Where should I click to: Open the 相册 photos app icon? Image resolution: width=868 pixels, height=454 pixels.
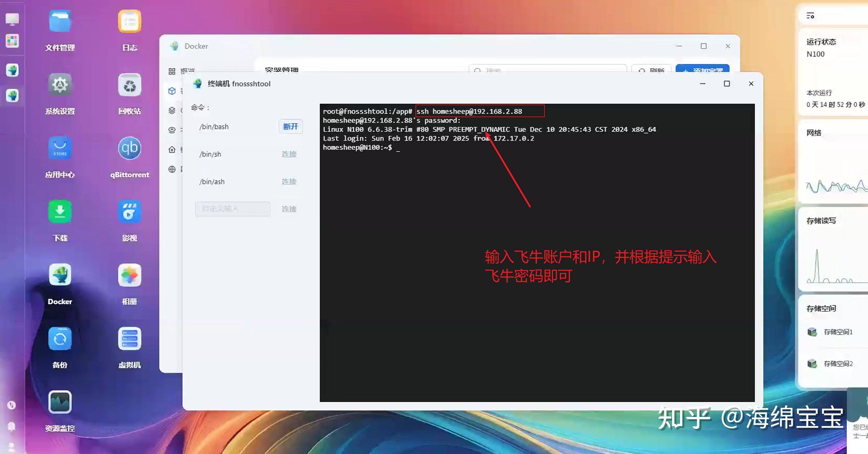[129, 275]
